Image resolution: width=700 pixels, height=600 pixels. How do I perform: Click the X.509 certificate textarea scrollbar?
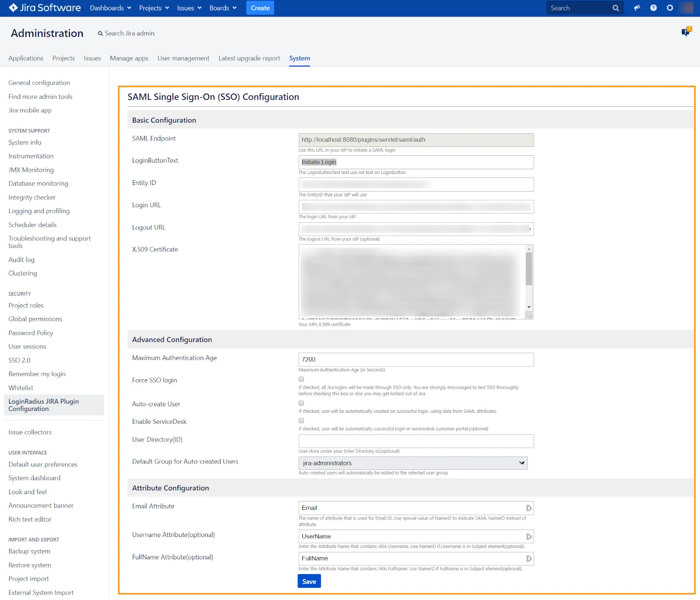tap(529, 269)
